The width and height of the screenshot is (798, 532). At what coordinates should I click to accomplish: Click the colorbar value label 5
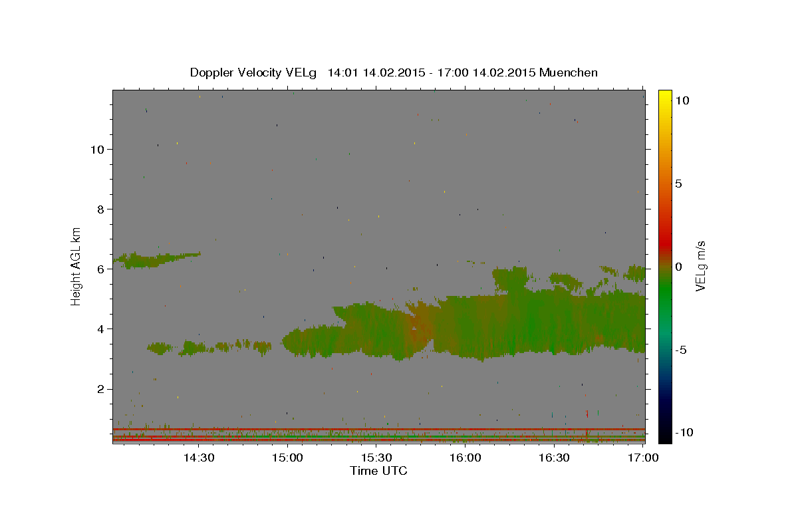(x=678, y=183)
